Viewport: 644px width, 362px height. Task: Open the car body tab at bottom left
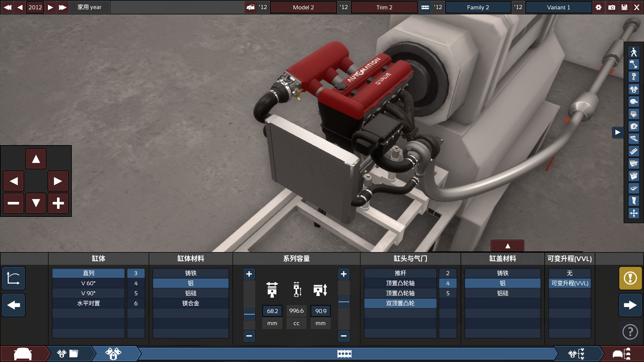[x=23, y=354]
